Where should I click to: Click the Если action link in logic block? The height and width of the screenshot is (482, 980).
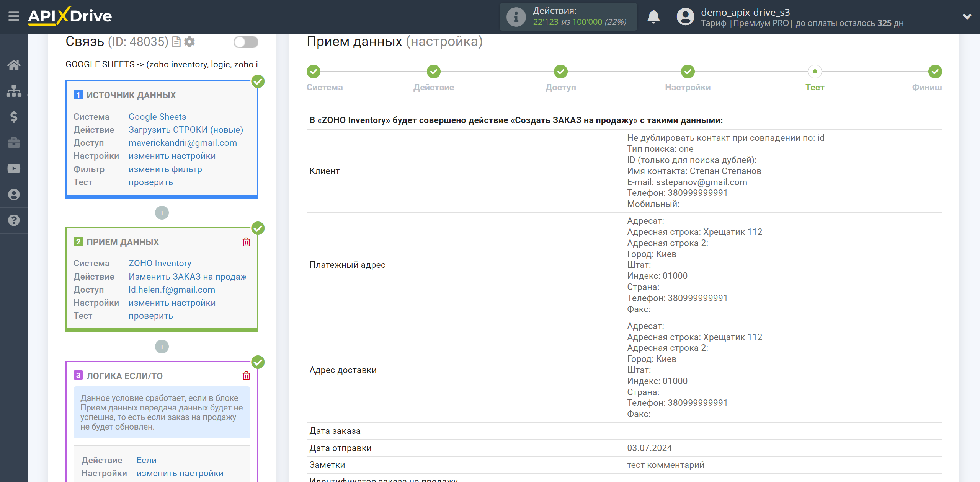146,460
